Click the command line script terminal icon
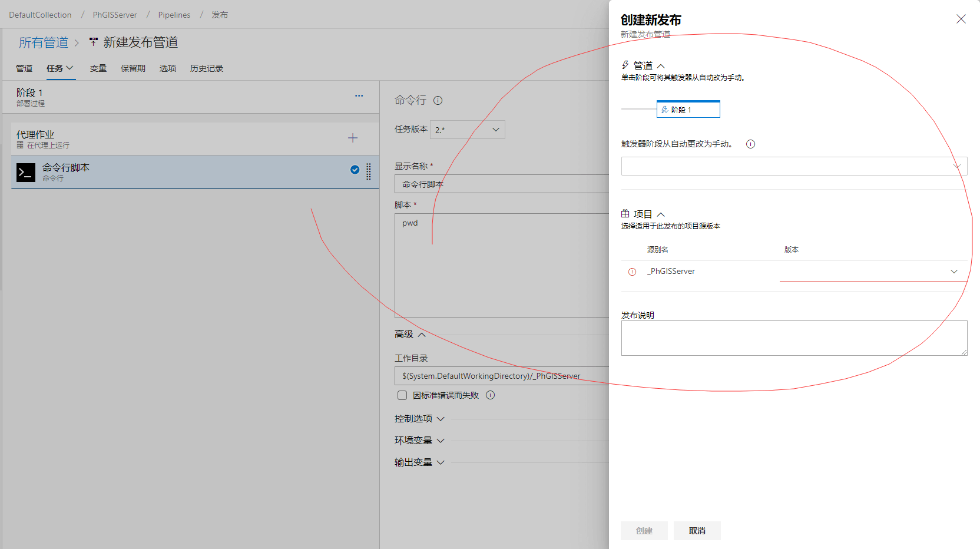980x549 pixels. [26, 172]
